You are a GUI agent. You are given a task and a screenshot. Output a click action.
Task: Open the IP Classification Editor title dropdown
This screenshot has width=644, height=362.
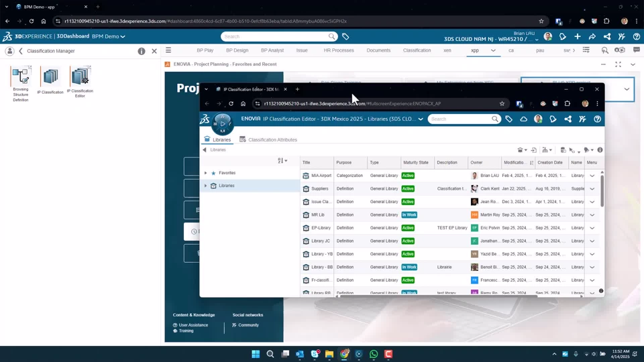tap(421, 119)
